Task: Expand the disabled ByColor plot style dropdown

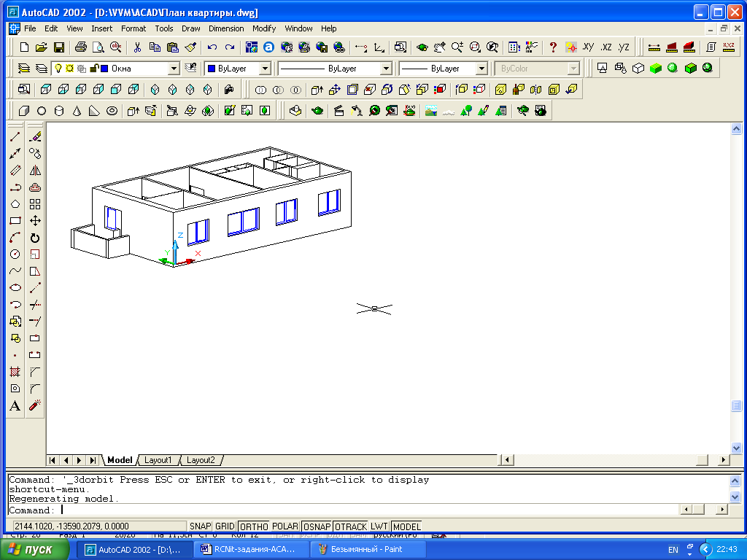Action: tap(573, 69)
